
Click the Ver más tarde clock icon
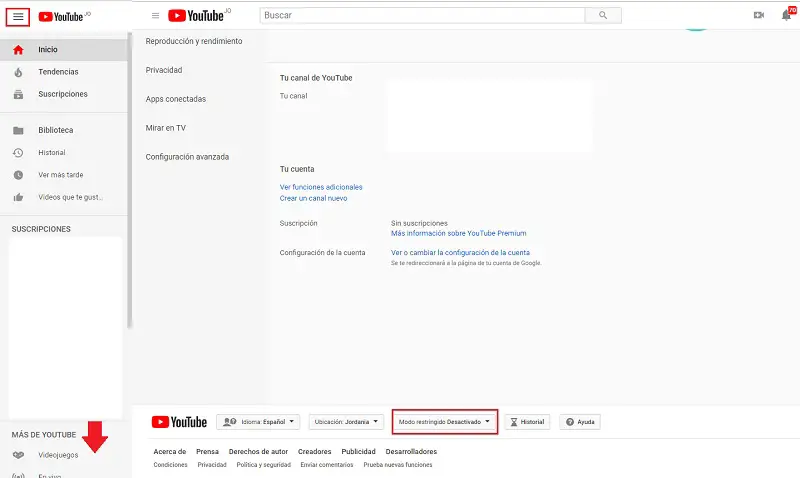(18, 175)
